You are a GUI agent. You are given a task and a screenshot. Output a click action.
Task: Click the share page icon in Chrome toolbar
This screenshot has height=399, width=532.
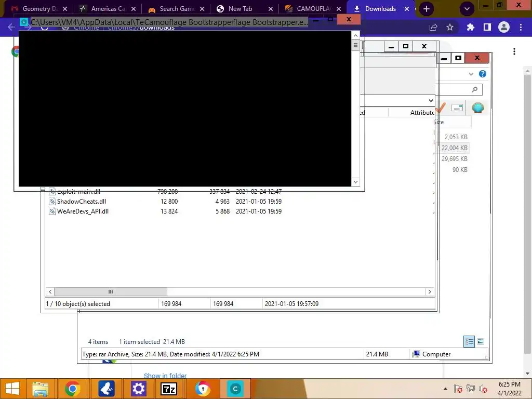pyautogui.click(x=433, y=27)
